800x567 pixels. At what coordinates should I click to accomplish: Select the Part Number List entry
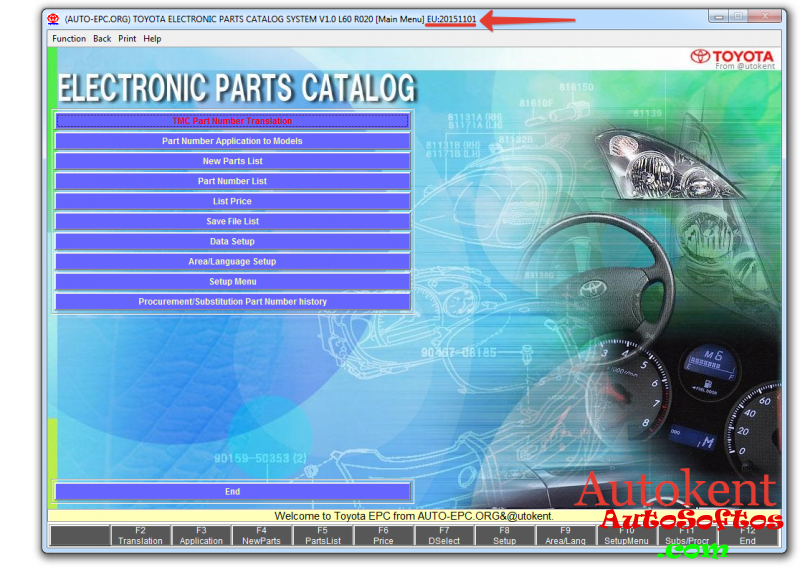pyautogui.click(x=232, y=181)
